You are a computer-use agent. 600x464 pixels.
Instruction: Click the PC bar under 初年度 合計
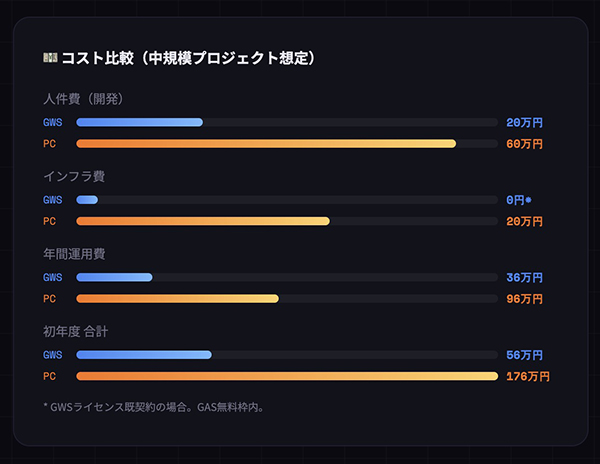tap(287, 376)
